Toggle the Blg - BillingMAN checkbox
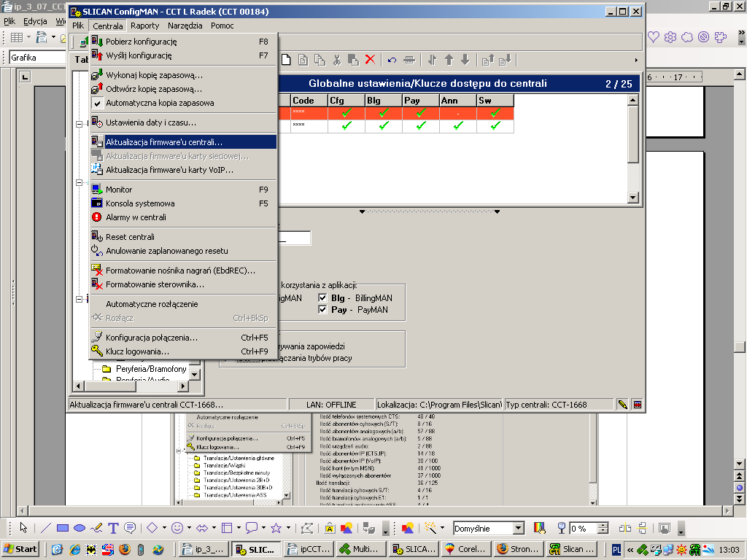Viewport: 747px width, 560px height. click(322, 297)
